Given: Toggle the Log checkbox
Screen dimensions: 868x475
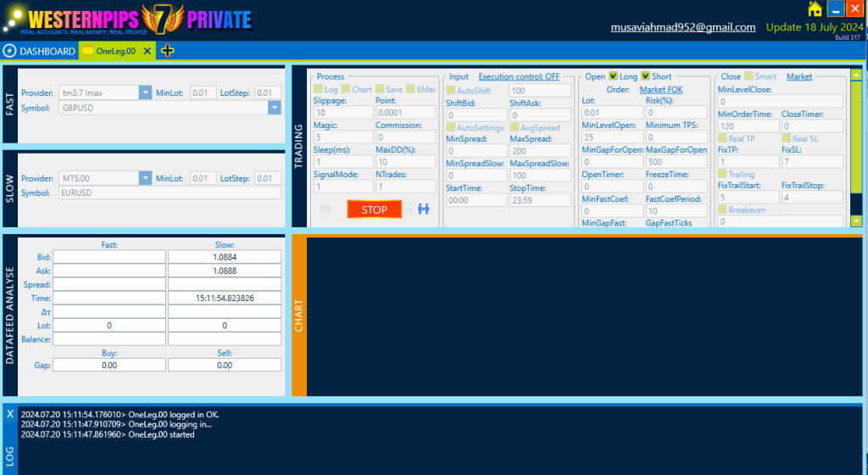Looking at the screenshot, I should click(x=318, y=89).
